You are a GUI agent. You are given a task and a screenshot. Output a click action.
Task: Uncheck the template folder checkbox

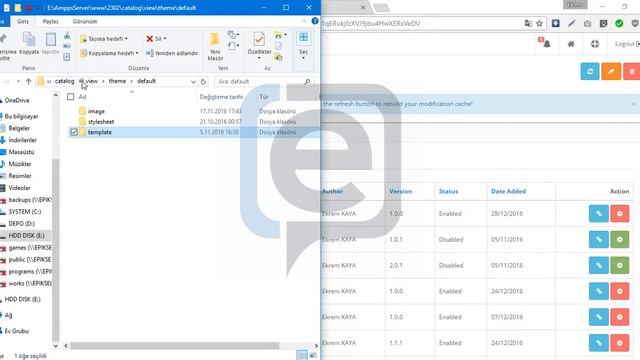click(74, 132)
